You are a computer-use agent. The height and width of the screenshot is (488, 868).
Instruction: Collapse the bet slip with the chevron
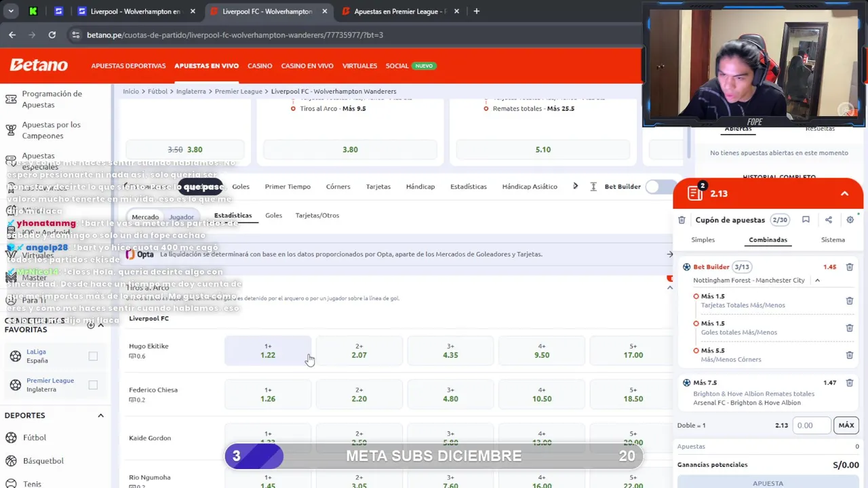click(844, 194)
